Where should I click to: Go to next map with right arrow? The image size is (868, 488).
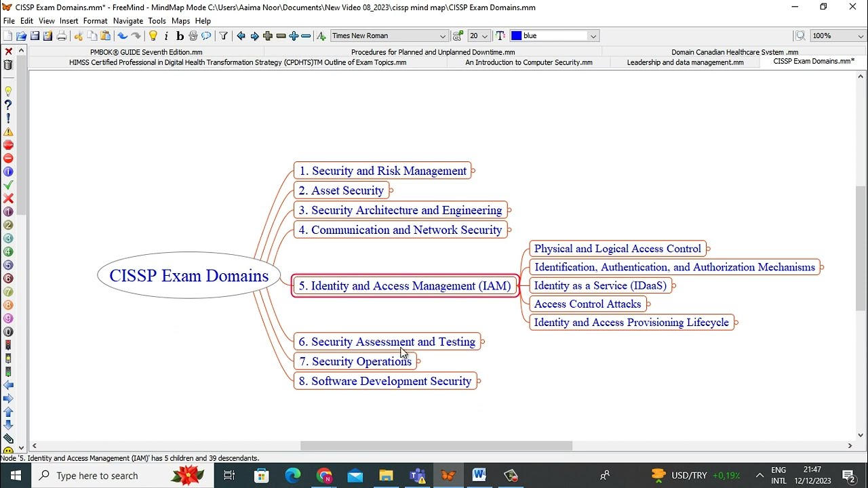pos(254,36)
